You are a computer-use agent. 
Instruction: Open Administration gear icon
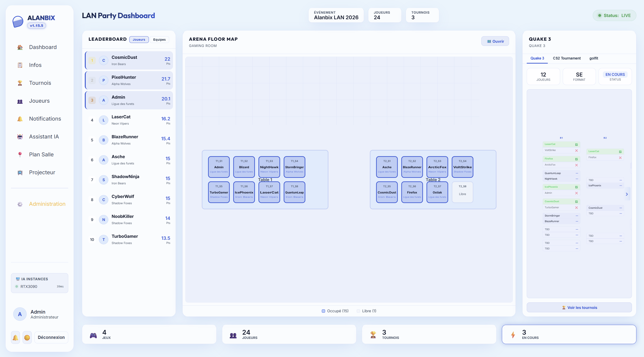click(x=20, y=204)
